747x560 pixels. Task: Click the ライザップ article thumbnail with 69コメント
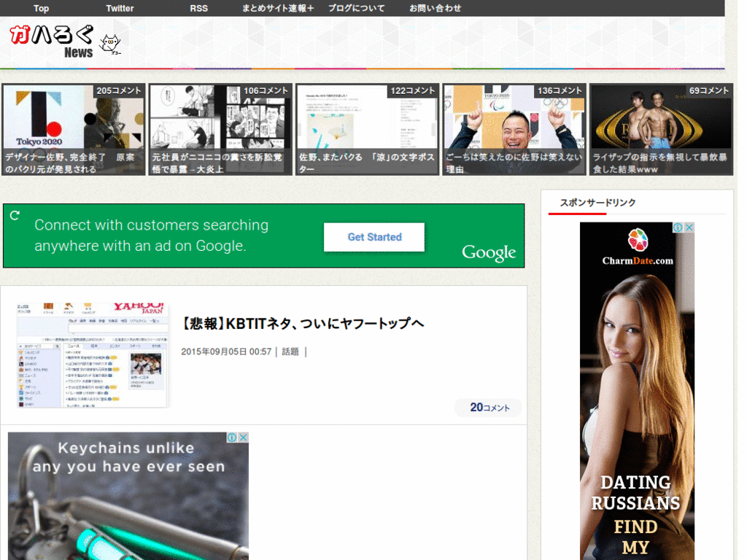(x=660, y=129)
